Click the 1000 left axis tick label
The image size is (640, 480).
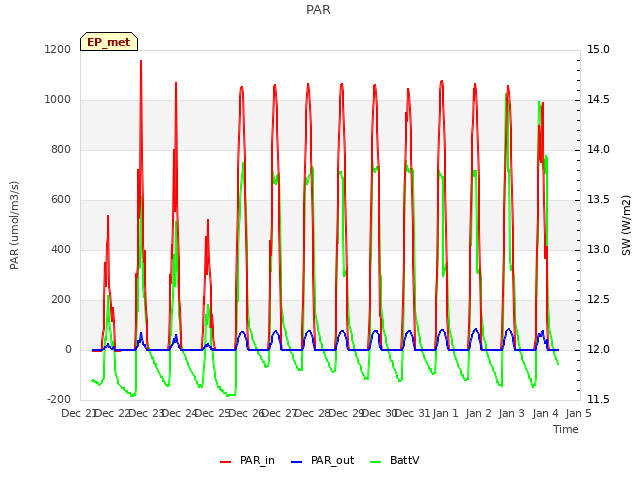tap(58, 100)
